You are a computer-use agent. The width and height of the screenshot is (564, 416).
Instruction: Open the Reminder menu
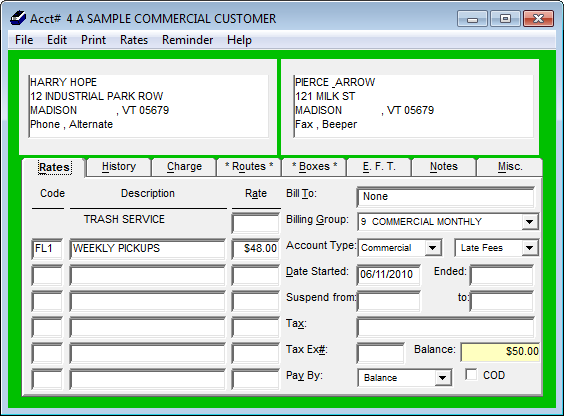(187, 40)
